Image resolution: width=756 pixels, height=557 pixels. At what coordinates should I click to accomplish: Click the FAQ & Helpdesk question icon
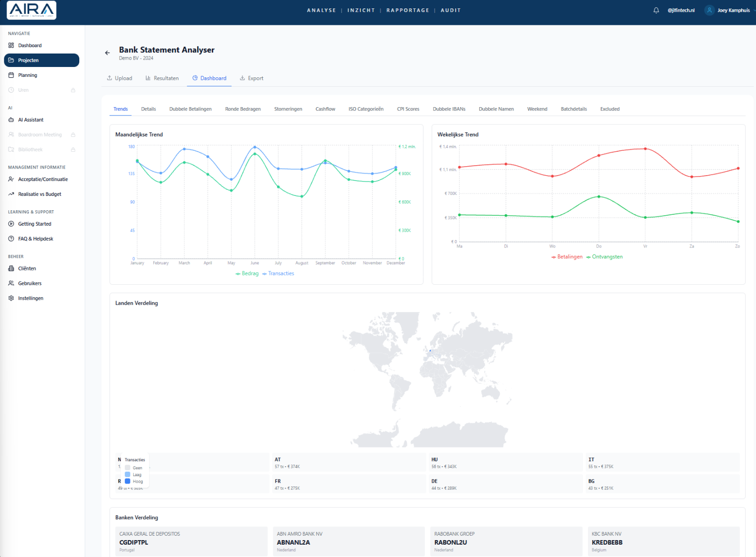11,239
